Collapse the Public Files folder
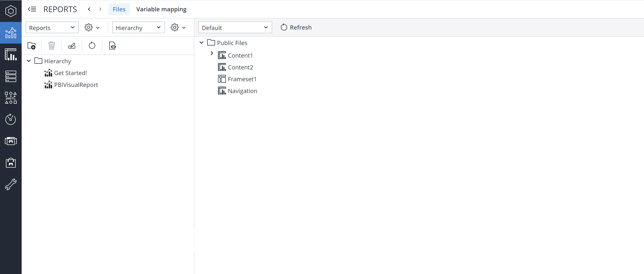 202,43
